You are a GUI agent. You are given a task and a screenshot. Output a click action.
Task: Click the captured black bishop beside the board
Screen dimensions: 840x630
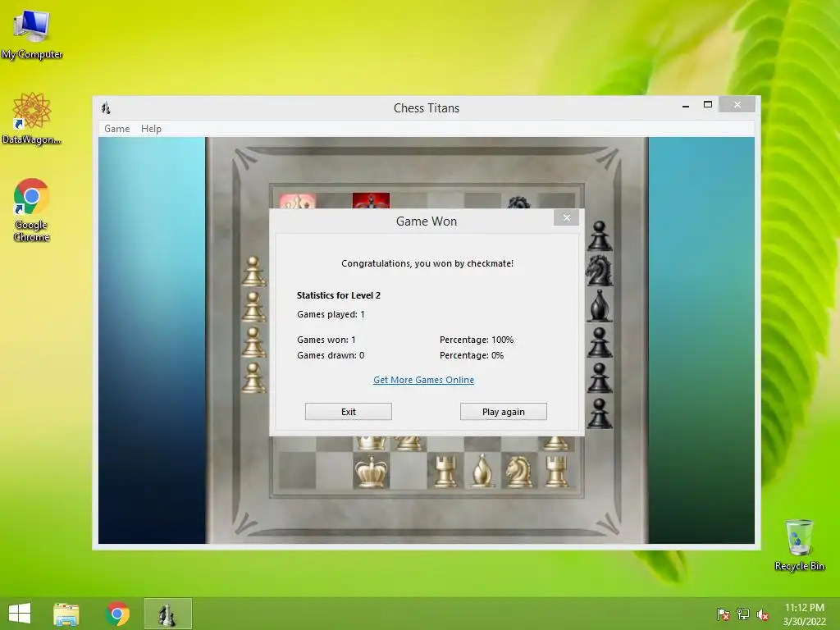coord(600,306)
